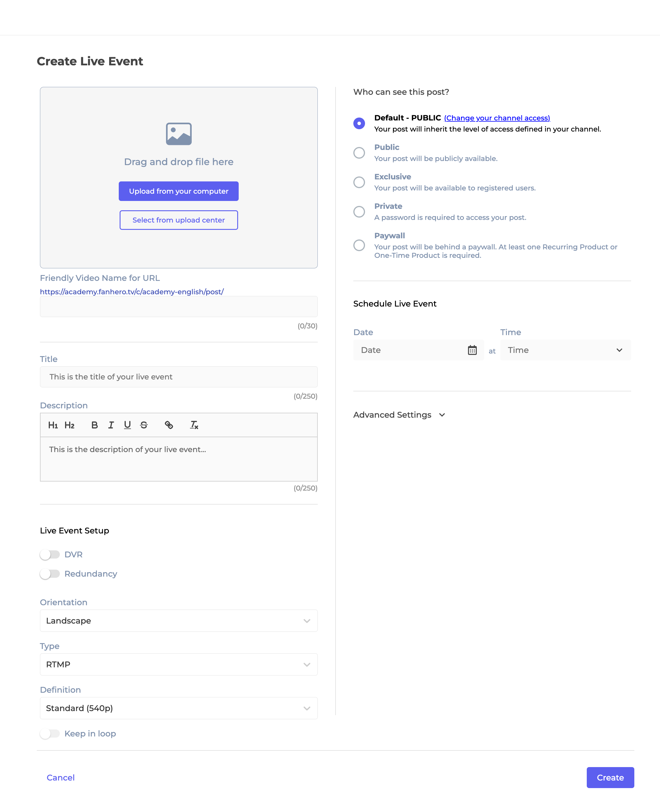Insert a link in the description
This screenshot has height=812, width=660.
(169, 425)
